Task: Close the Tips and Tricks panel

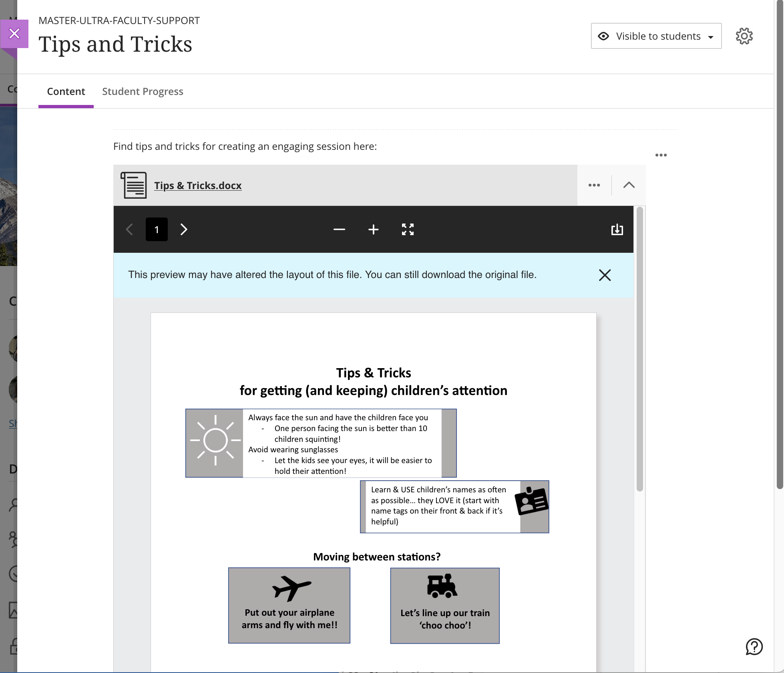Action: tap(14, 33)
